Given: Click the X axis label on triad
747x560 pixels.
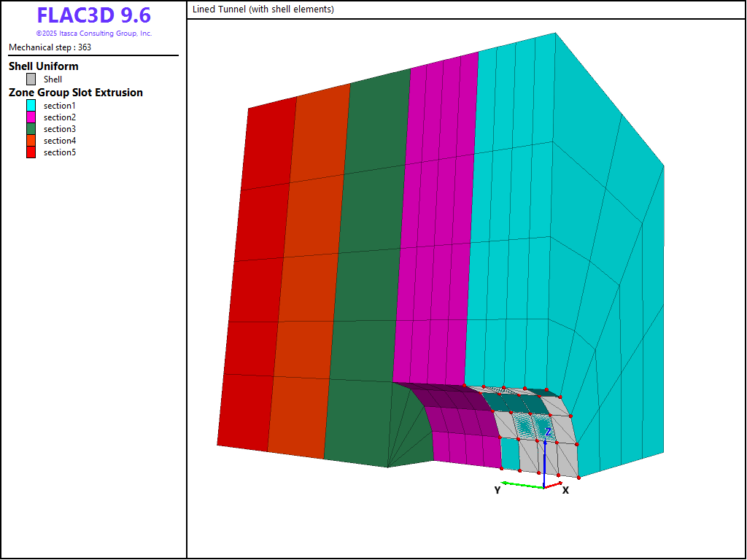Looking at the screenshot, I should (565, 491).
